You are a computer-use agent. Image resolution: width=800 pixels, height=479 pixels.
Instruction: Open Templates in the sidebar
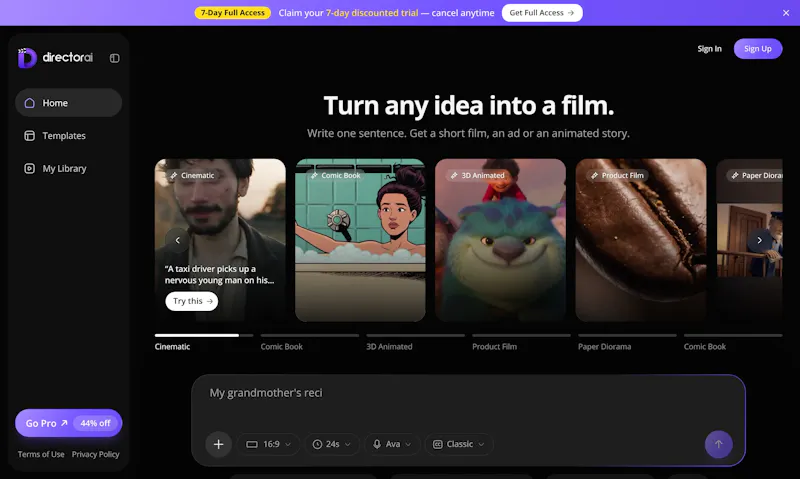tap(68, 136)
